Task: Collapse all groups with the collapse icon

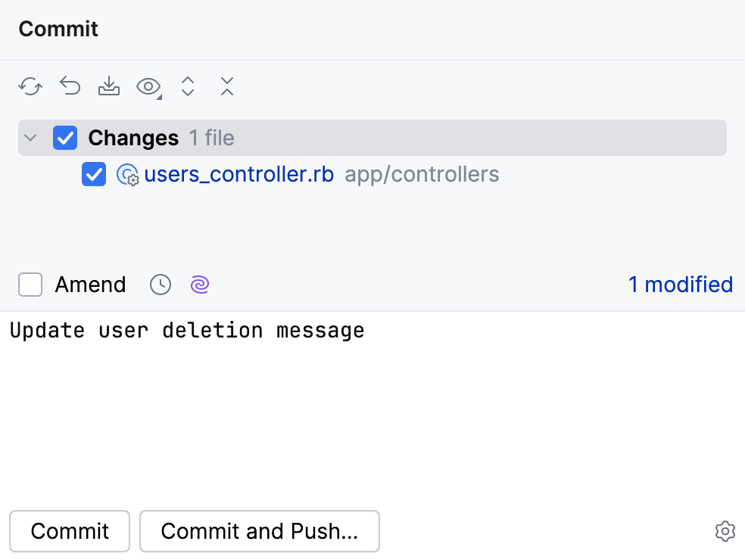Action: point(227,86)
